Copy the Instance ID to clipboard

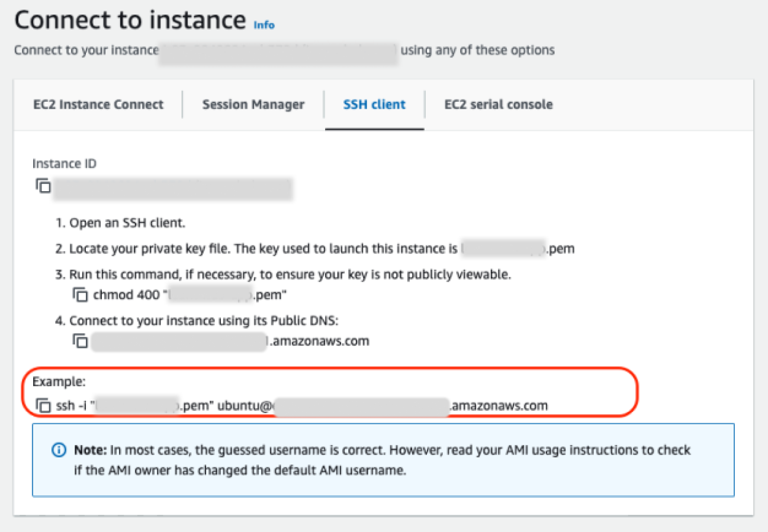[x=43, y=186]
